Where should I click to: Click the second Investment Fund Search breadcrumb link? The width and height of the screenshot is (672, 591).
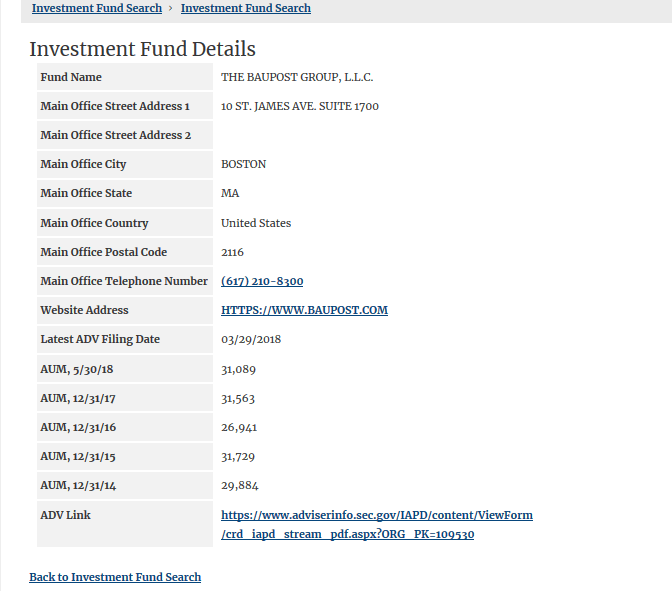[x=245, y=8]
